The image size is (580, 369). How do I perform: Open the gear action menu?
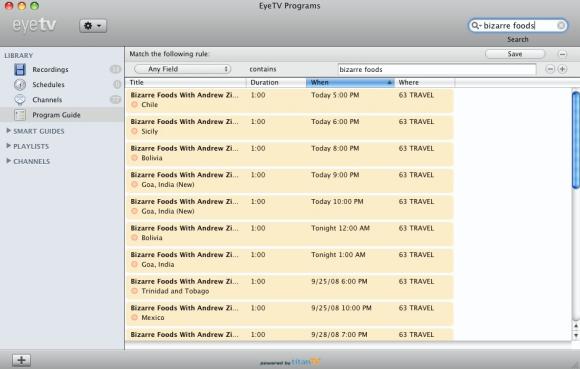93,26
